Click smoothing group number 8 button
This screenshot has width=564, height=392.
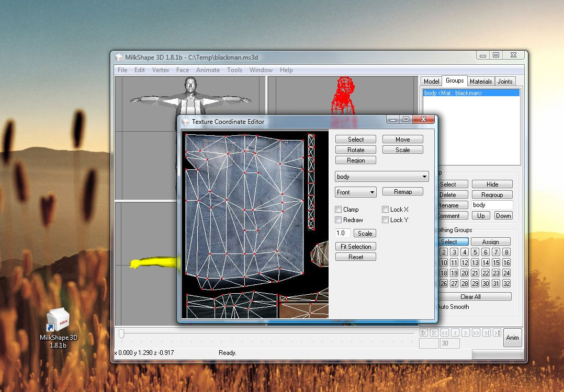506,252
